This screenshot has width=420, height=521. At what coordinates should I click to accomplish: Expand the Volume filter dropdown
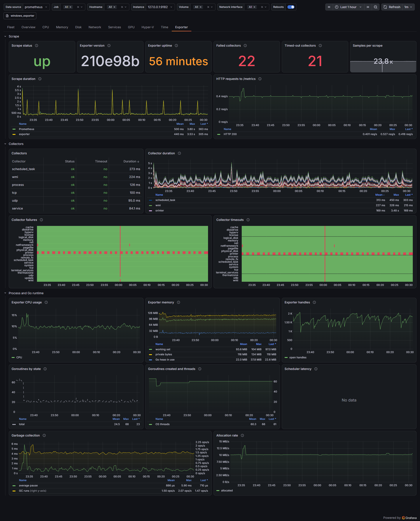[212, 7]
